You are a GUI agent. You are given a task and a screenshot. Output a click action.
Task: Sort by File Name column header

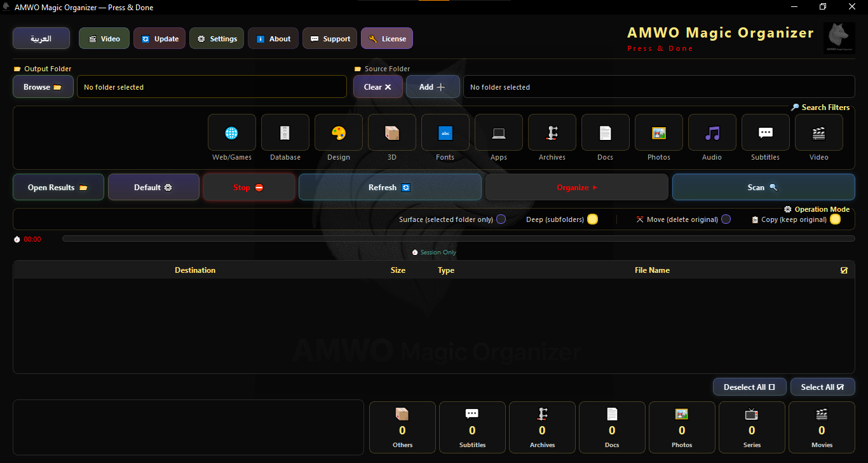pyautogui.click(x=652, y=270)
